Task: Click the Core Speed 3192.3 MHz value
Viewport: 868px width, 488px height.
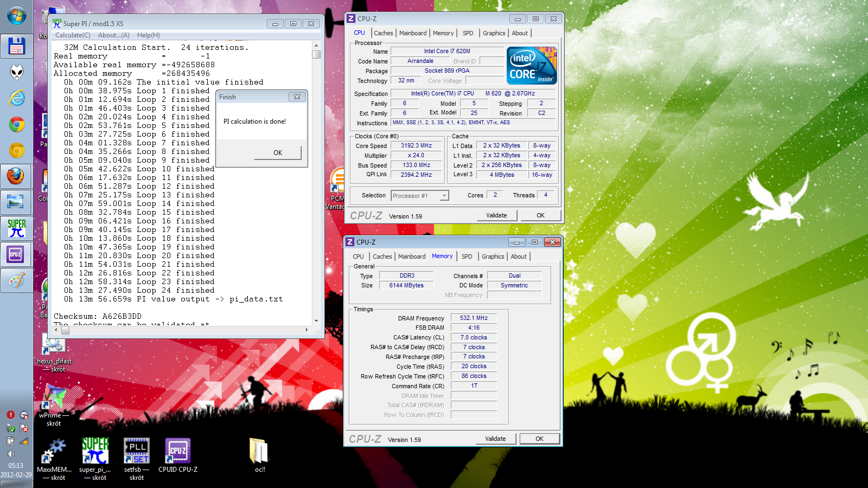Action: (417, 145)
